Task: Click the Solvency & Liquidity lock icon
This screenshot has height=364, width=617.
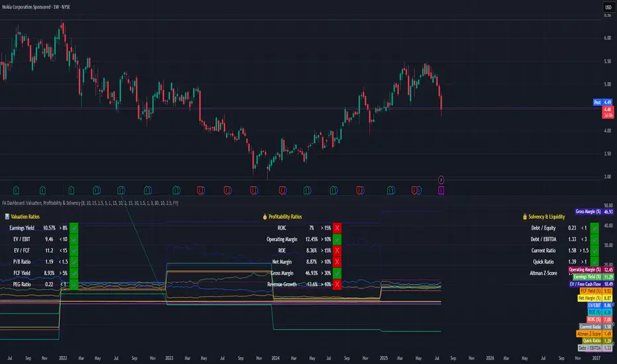Action: pyautogui.click(x=525, y=217)
